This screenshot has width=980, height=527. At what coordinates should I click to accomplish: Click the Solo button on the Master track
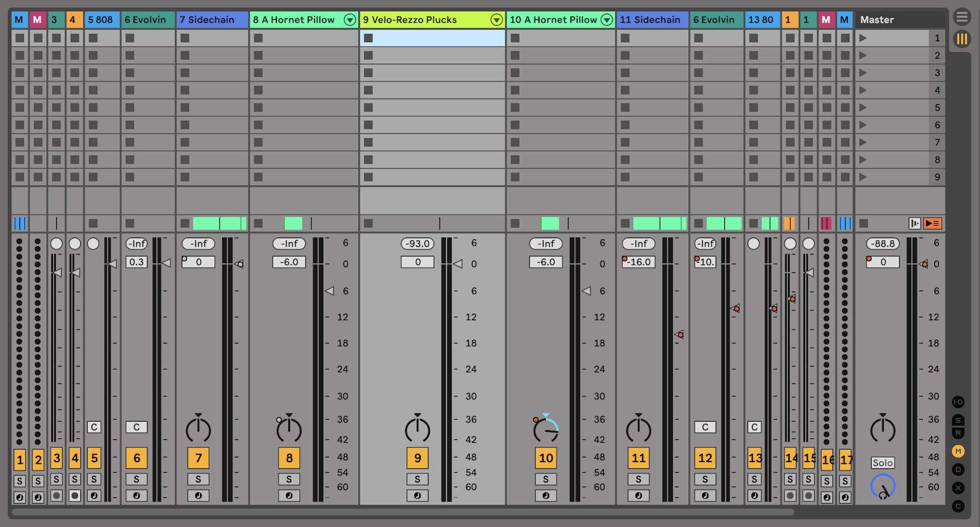883,462
